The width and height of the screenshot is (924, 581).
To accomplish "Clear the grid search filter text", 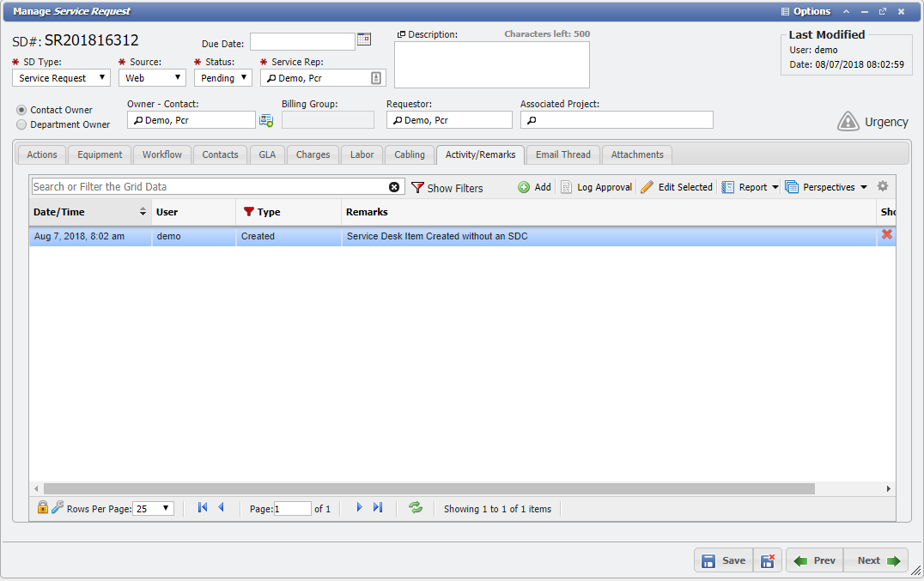I will [x=394, y=187].
